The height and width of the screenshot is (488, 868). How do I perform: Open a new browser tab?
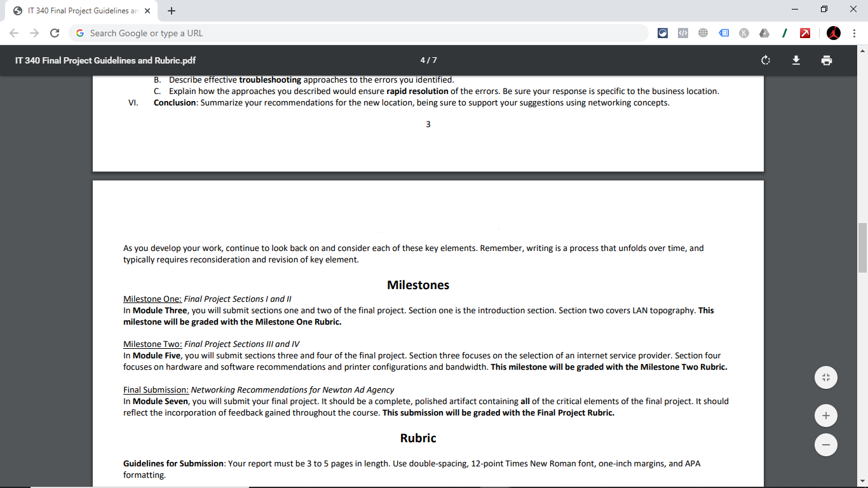(172, 10)
